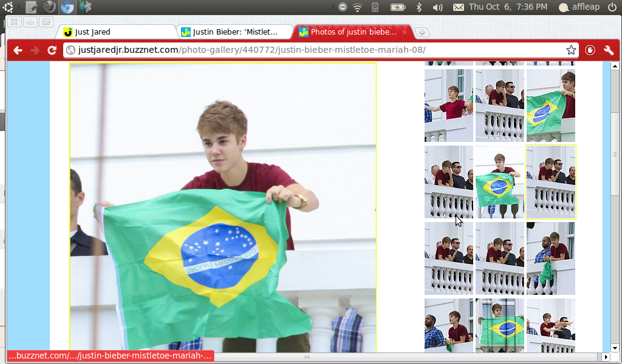622x364 pixels.
Task: Open the wrench settings menu
Action: click(x=609, y=50)
